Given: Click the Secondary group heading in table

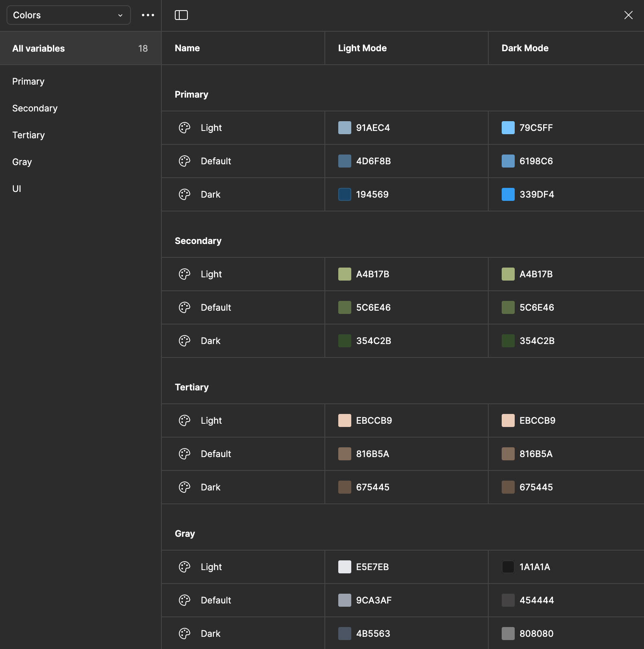Looking at the screenshot, I should pos(198,241).
